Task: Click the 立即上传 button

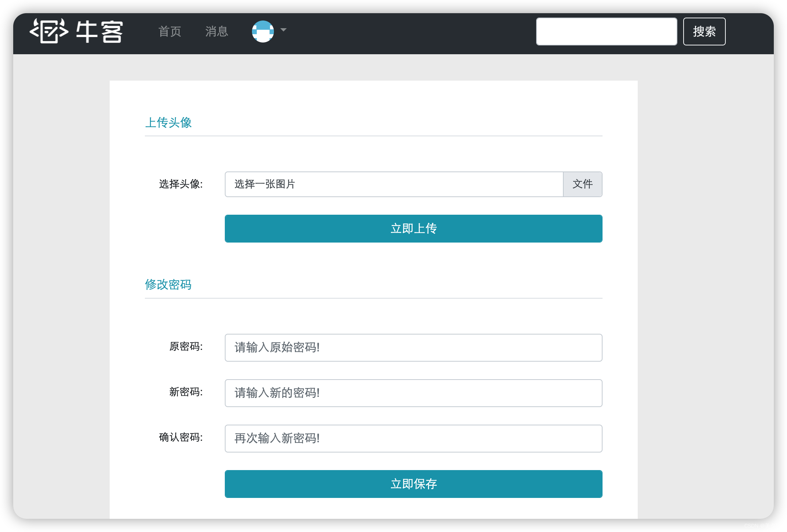Action: click(414, 229)
